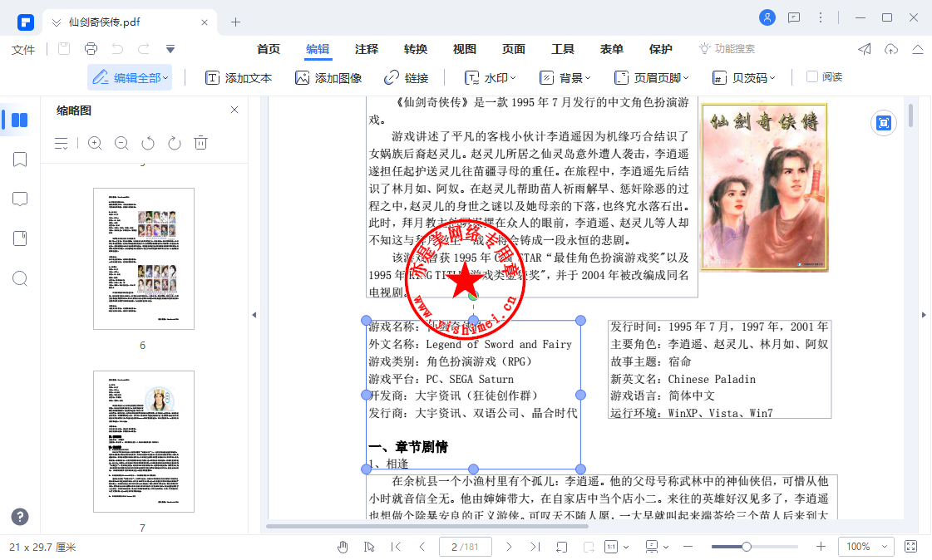The image size is (932, 560).
Task: Open the 表单 tab
Action: click(612, 49)
